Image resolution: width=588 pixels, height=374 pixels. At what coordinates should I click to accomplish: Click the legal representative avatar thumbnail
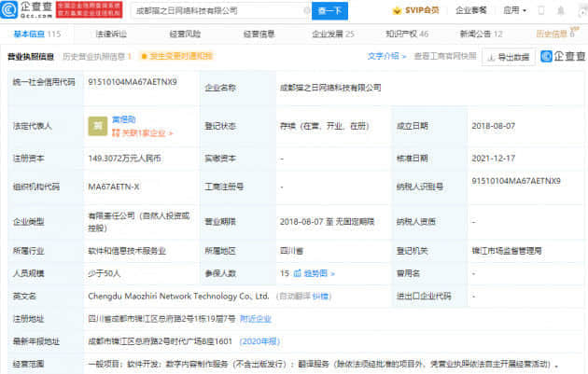[x=97, y=126]
